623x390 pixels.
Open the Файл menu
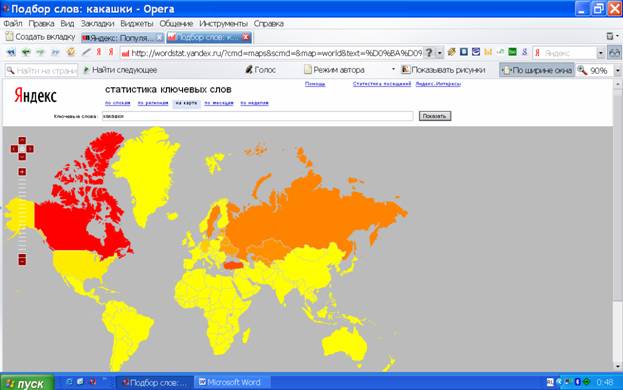pyautogui.click(x=13, y=23)
